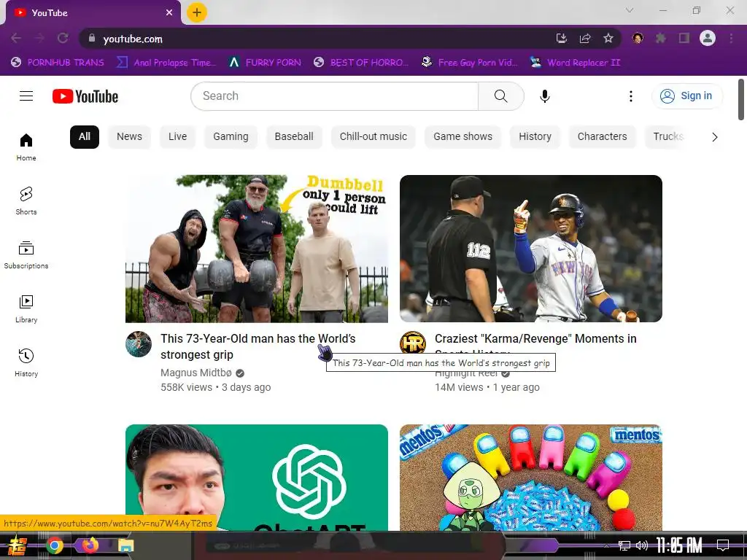The image size is (747, 560).
Task: Reload the page in the browser
Action: pos(63,38)
